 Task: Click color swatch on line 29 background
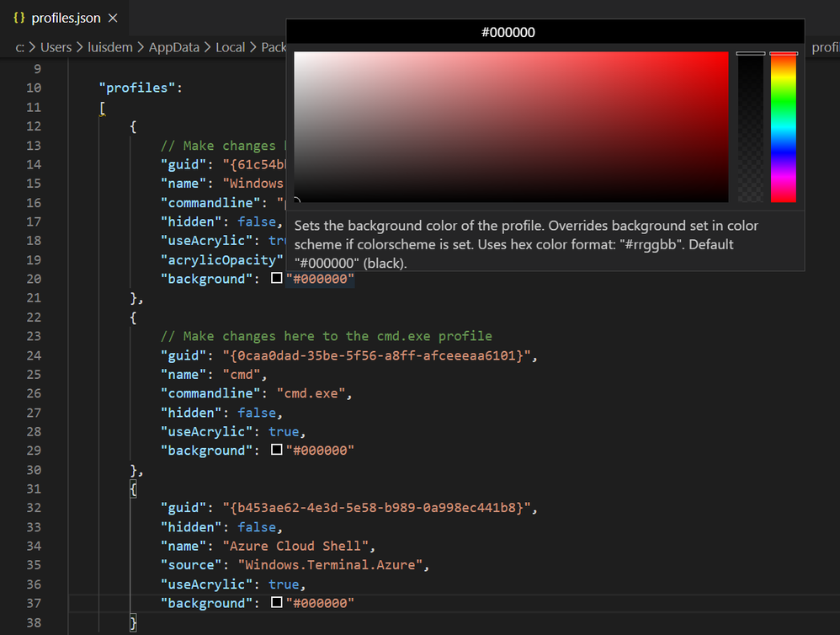click(x=276, y=450)
